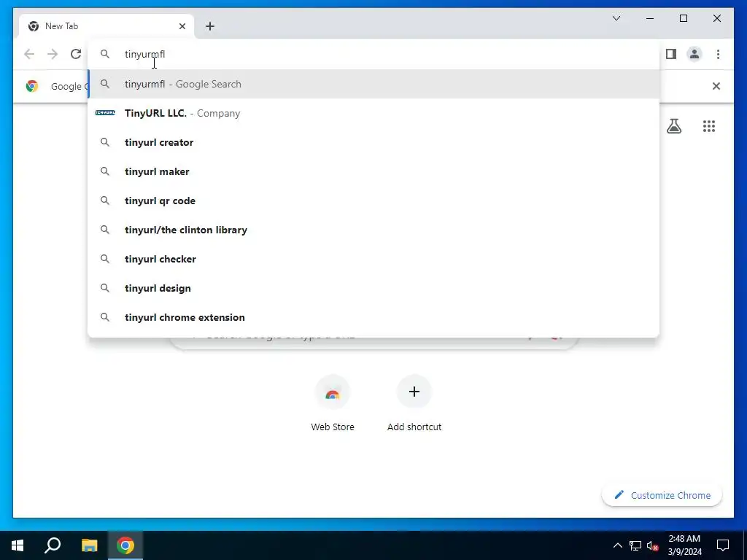Choose the TinyURL LLC. Company suggestion
747x560 pixels.
pyautogui.click(x=373, y=113)
